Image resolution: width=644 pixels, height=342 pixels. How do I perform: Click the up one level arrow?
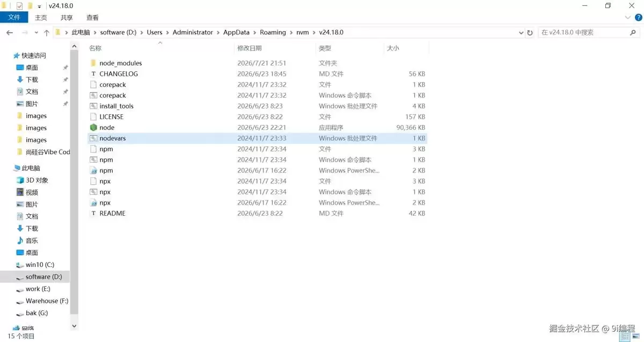pos(47,33)
